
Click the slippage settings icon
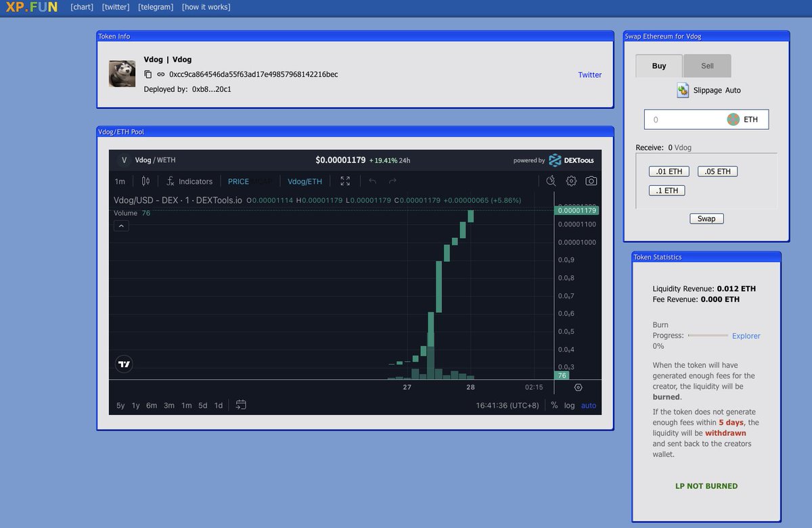[x=683, y=91]
